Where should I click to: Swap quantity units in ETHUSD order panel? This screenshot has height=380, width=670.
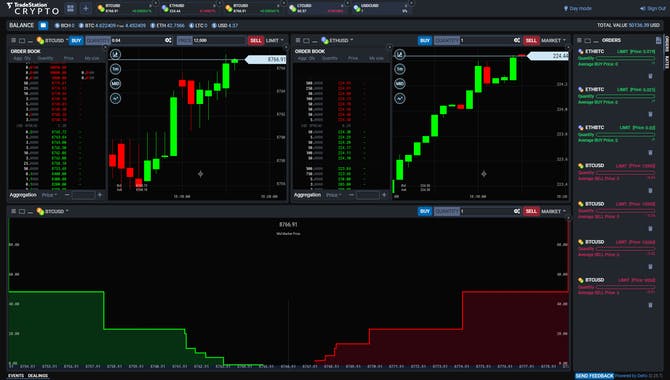[517, 41]
